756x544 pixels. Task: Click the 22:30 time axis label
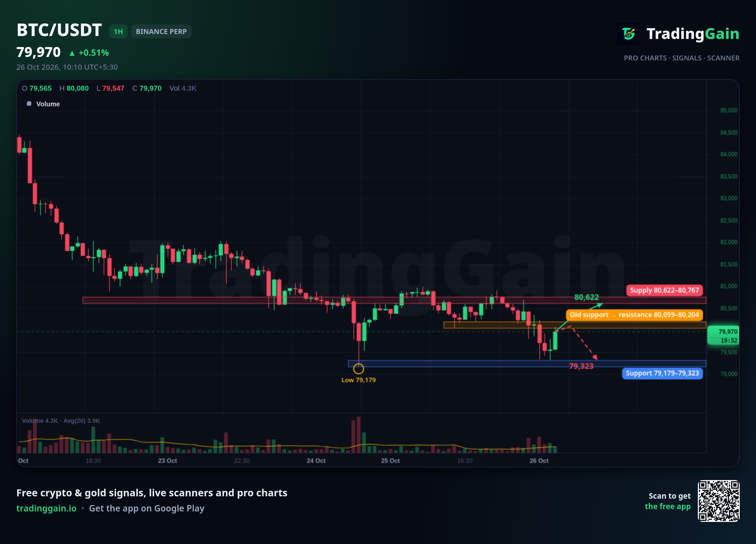[x=242, y=460]
